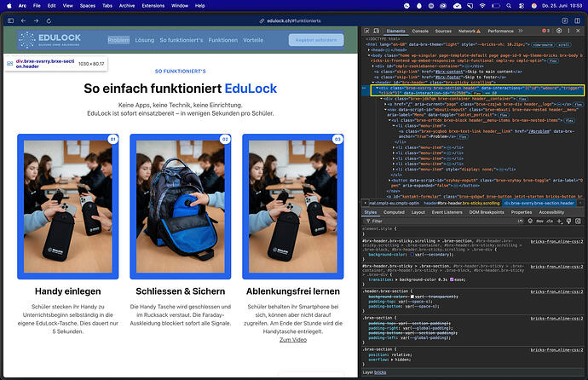588x380 pixels.
Task: Open color swatch next to var(--transparent)
Action: coord(412,297)
